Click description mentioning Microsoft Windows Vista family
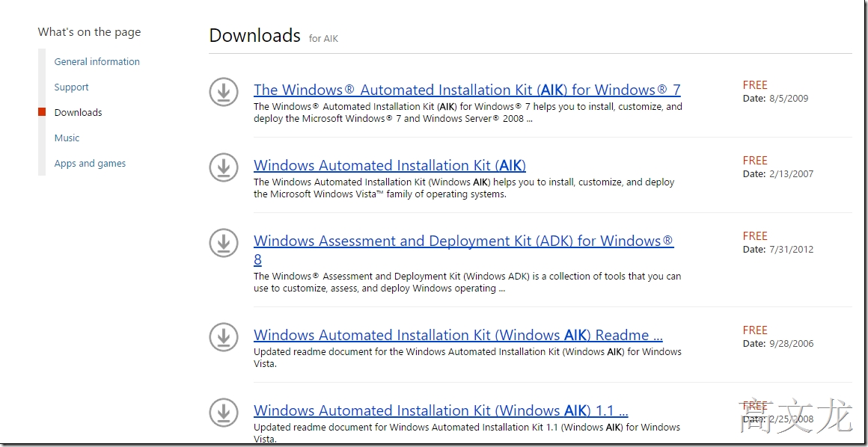The image size is (868, 447). [x=464, y=188]
